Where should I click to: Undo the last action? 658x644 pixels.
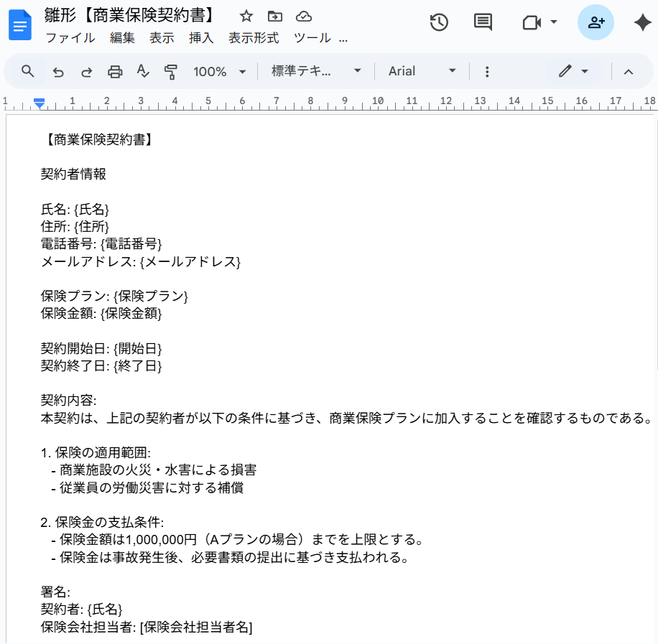pyautogui.click(x=58, y=72)
